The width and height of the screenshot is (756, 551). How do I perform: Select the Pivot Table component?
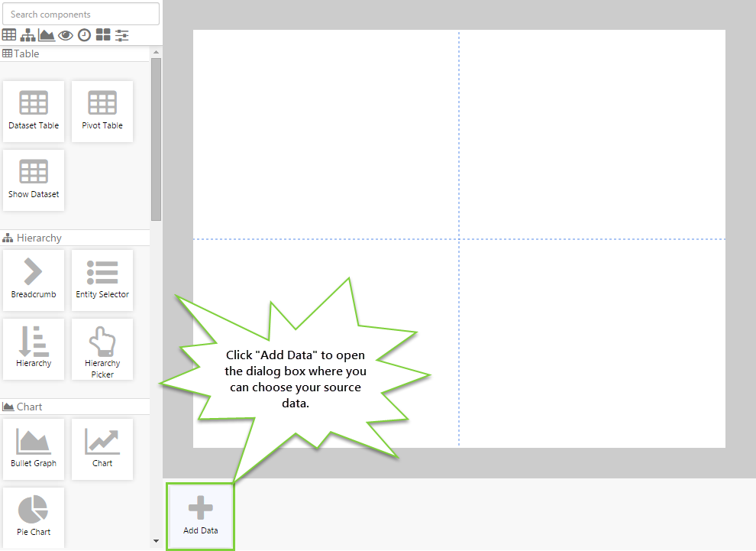[x=102, y=112]
